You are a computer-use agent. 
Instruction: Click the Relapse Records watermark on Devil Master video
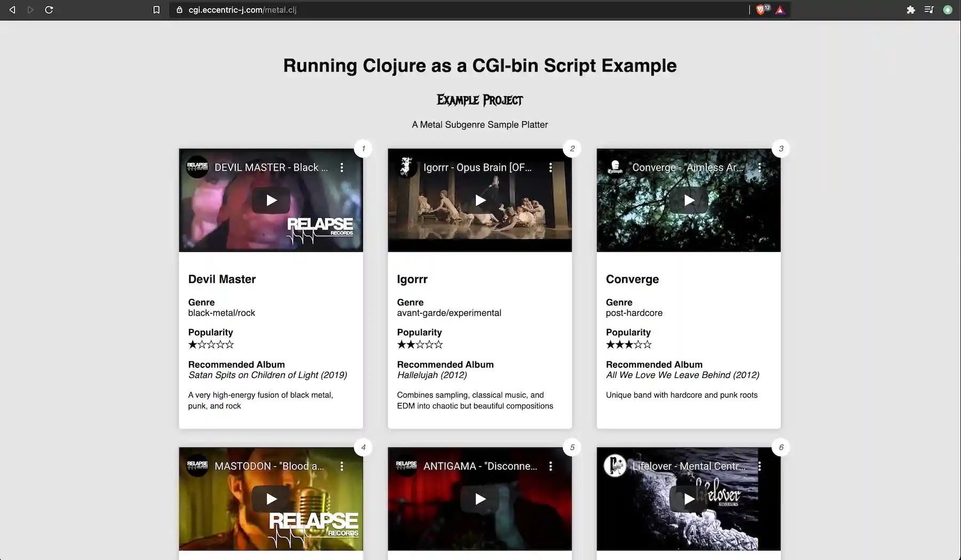[320, 230]
